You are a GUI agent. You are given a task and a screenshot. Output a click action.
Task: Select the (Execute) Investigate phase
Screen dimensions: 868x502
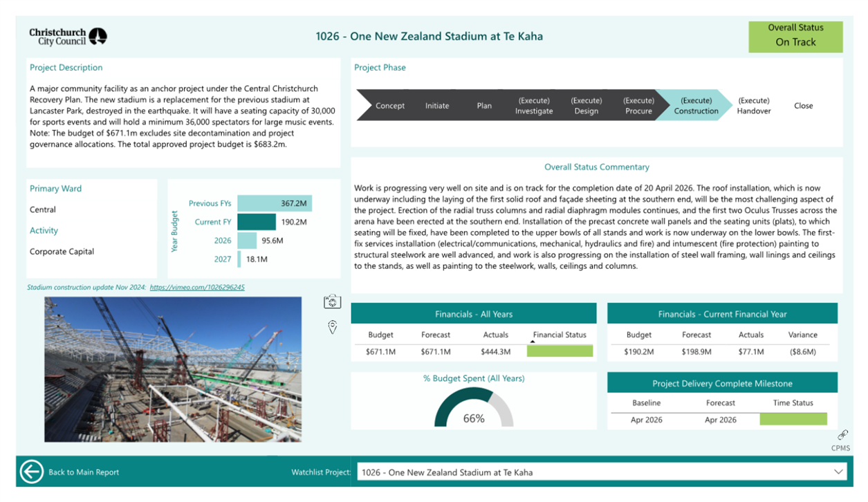[x=534, y=106]
